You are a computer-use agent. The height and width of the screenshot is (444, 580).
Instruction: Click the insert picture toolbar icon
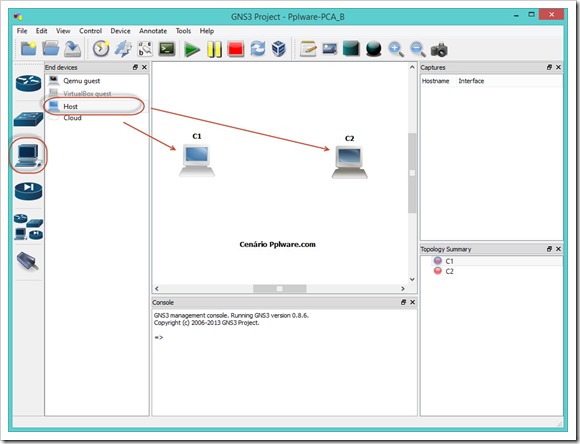(x=330, y=49)
